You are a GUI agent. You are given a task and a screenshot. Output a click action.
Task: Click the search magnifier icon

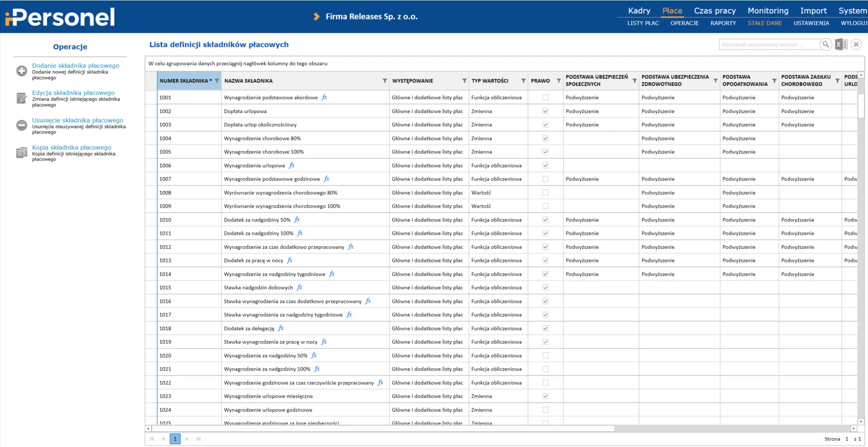click(x=825, y=44)
